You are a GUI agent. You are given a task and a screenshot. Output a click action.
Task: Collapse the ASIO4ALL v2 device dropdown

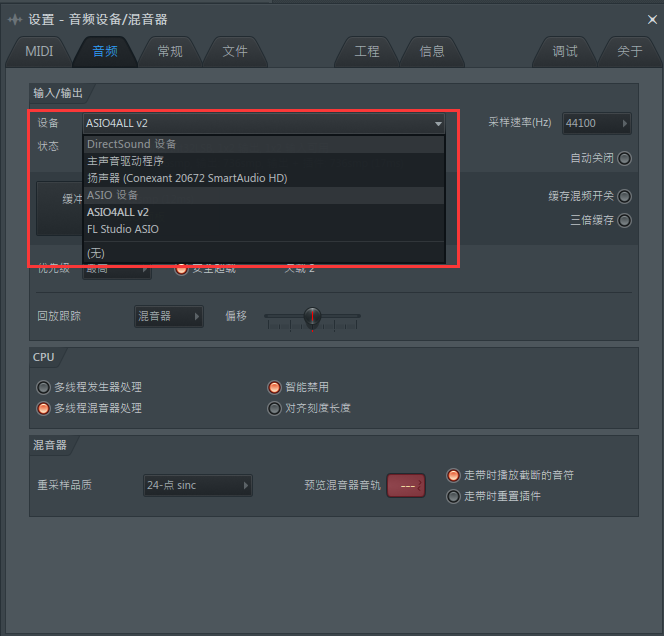coord(264,123)
